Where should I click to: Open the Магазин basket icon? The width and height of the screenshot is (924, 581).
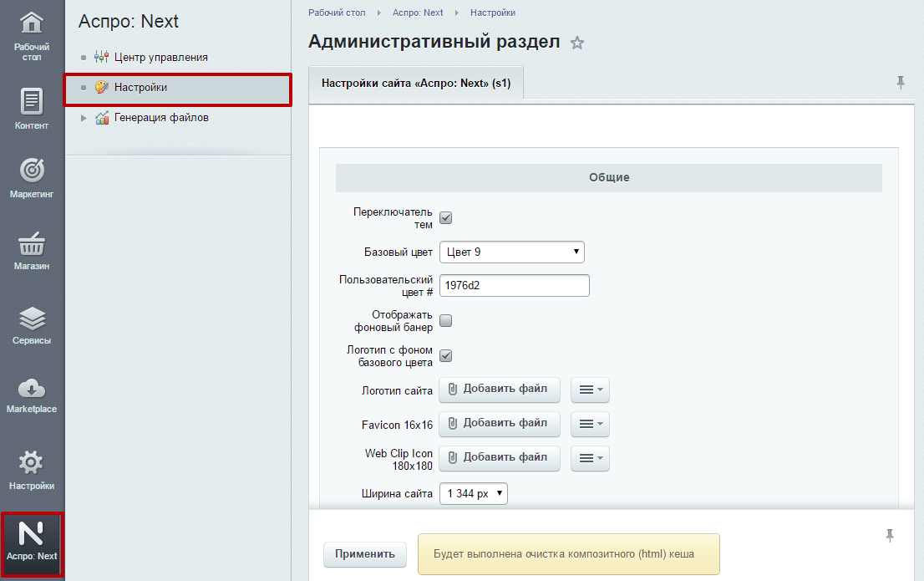32,243
